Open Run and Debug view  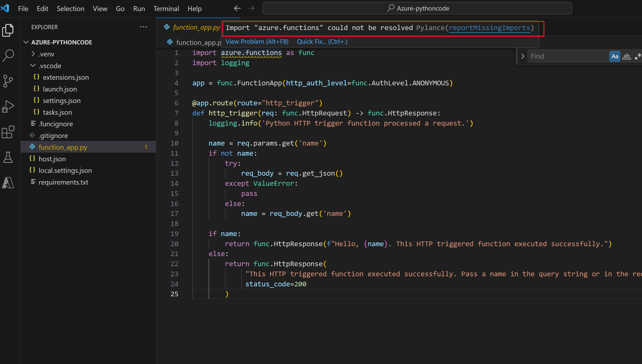[x=8, y=107]
